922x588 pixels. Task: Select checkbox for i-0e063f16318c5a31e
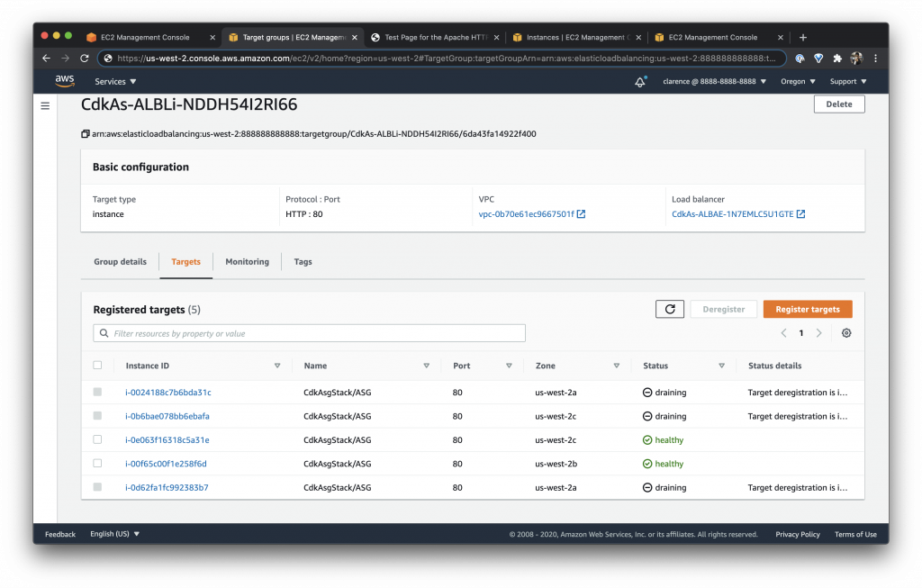[97, 439]
